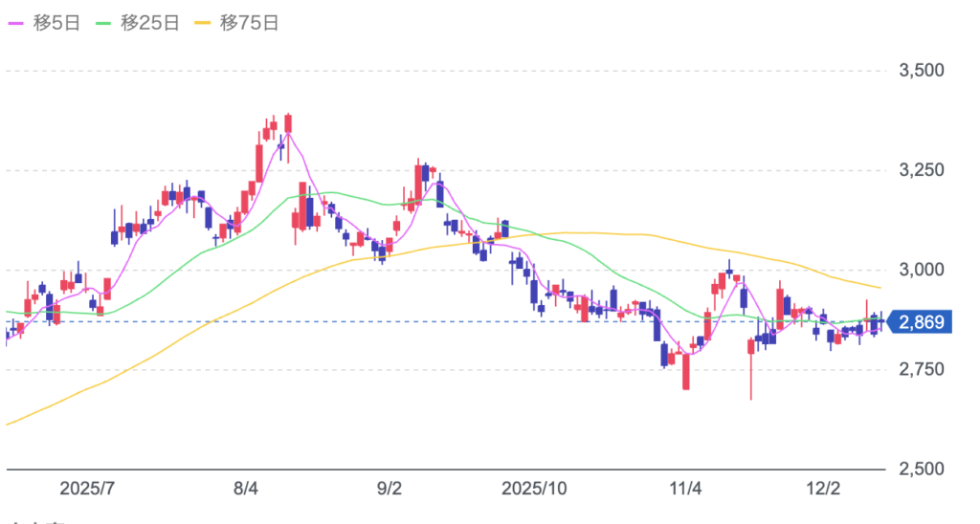Select the 12/2 date label

click(x=828, y=489)
